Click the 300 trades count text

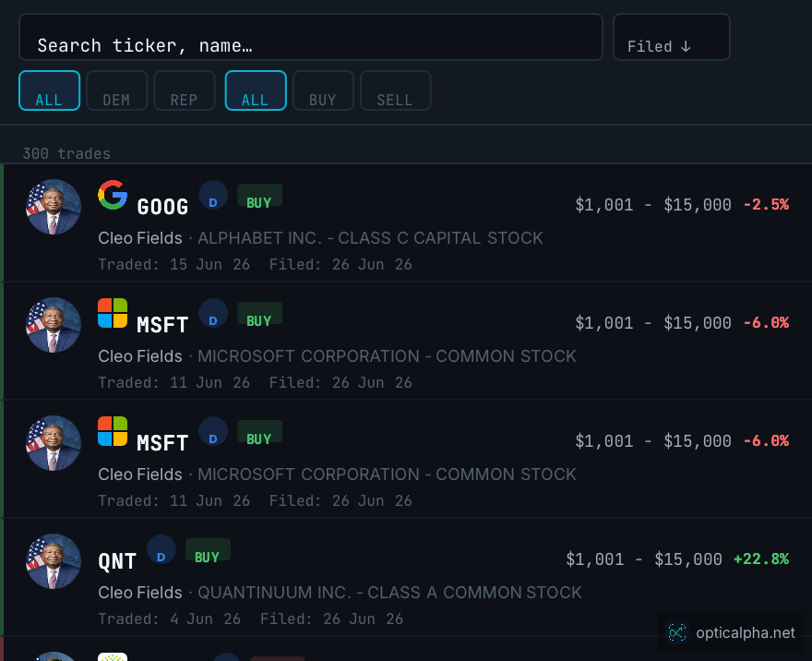(x=66, y=154)
